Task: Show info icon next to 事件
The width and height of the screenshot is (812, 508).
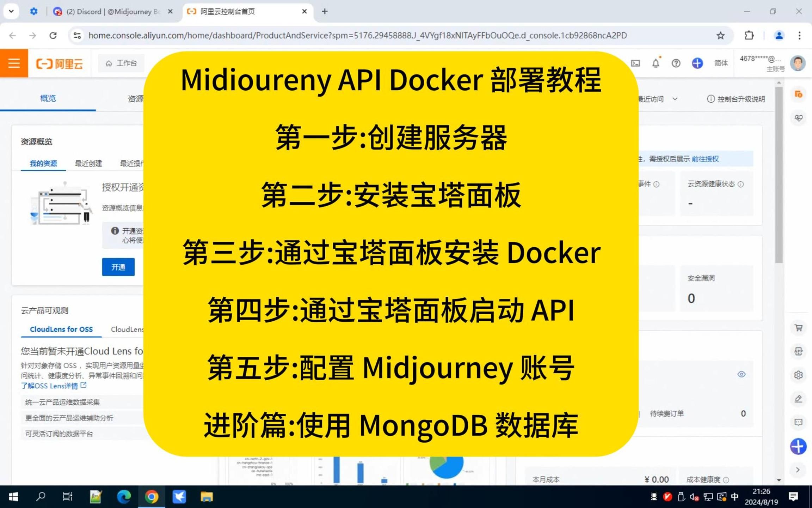Action: coord(656,184)
